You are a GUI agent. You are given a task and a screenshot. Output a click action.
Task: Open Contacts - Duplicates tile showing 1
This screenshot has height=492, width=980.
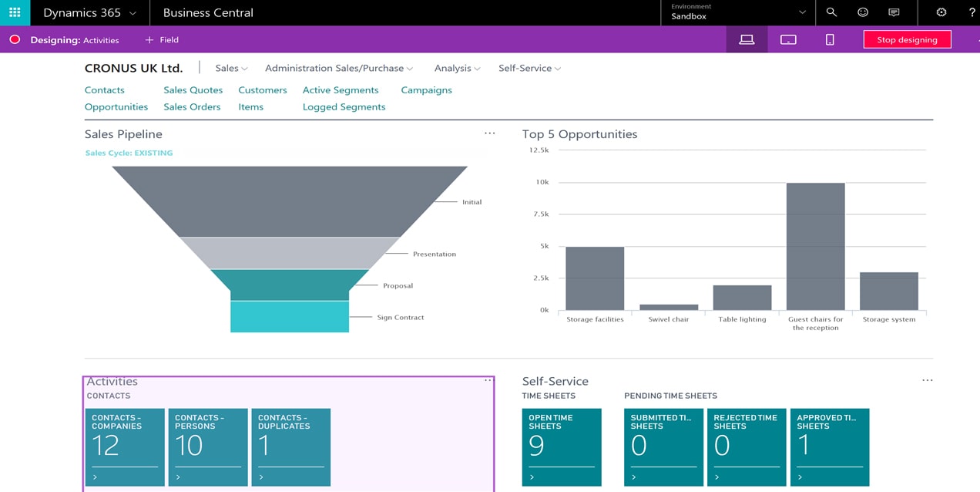coord(291,447)
